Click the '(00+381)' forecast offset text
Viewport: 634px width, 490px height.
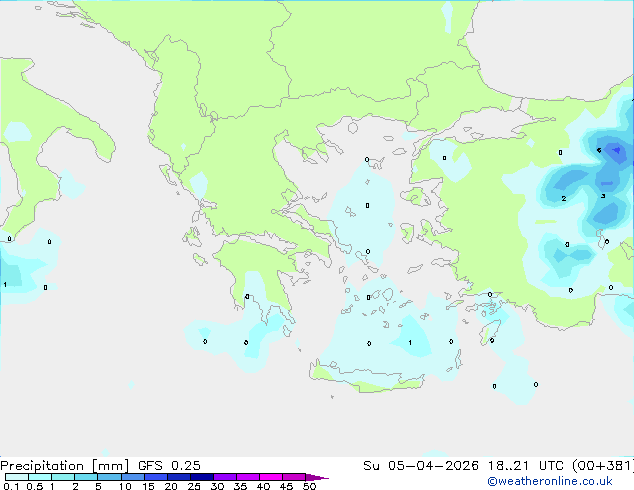(x=602, y=466)
